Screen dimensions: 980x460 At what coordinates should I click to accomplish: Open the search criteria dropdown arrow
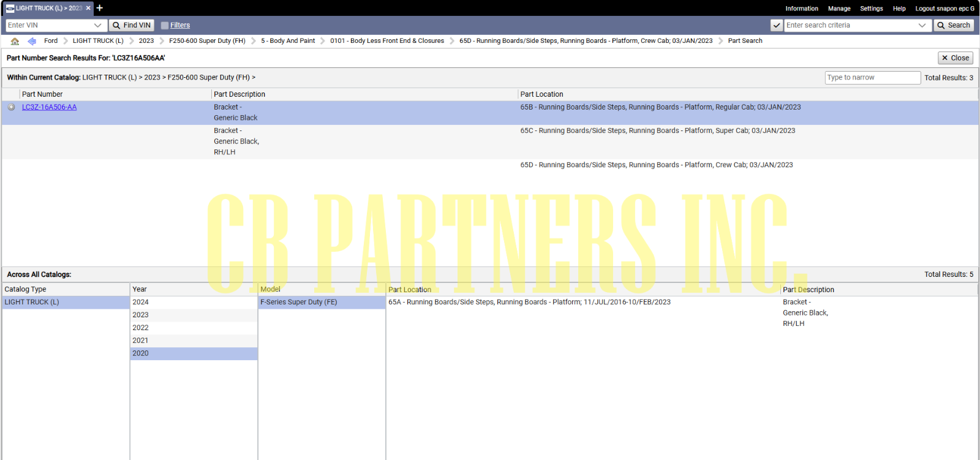[922, 25]
